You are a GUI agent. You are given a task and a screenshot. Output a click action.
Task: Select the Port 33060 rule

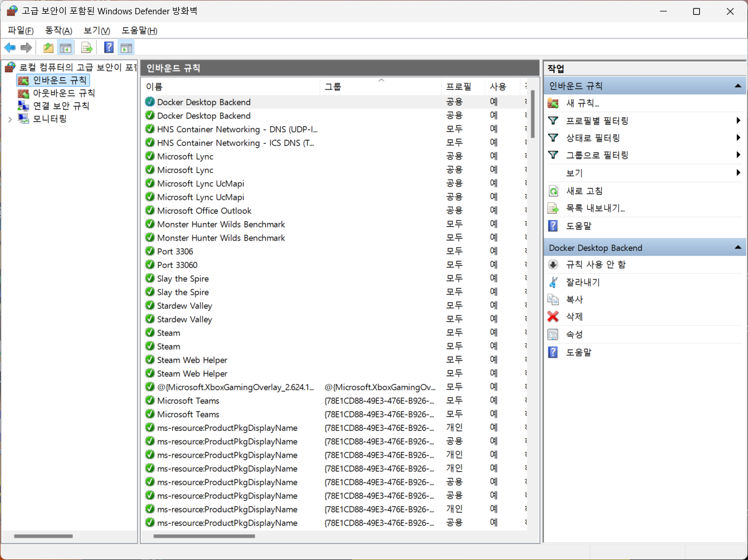[335, 265]
